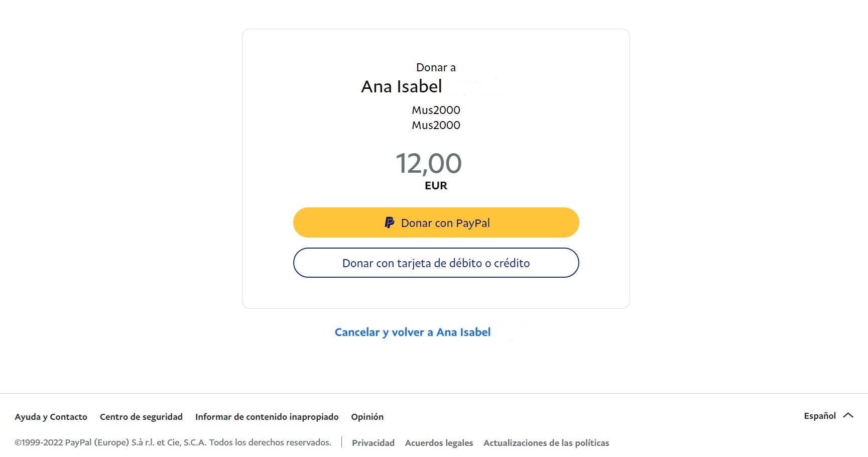Viewport: 868px width, 457px height.
Task: Click the Ana Isabel recipient name heading
Action: coord(402,86)
